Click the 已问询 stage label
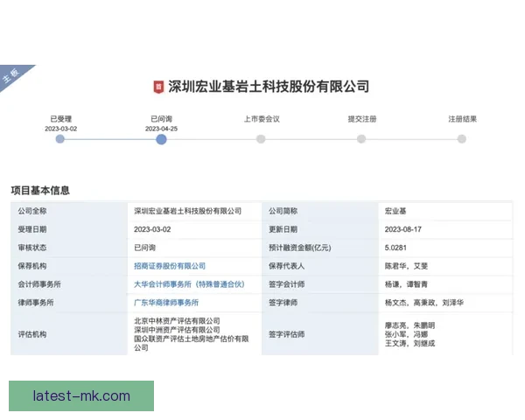This screenshot has height=420, width=525. click(161, 119)
